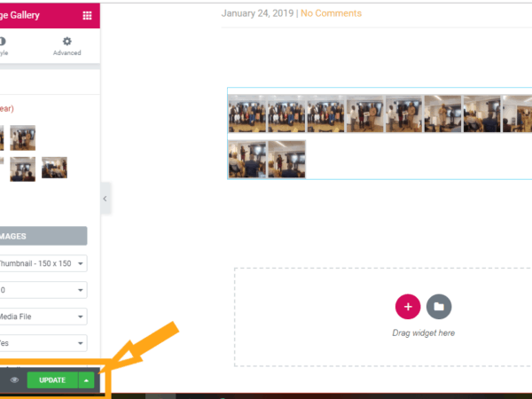Click the green UPDATE button
The image size is (532, 399).
pyautogui.click(x=52, y=380)
